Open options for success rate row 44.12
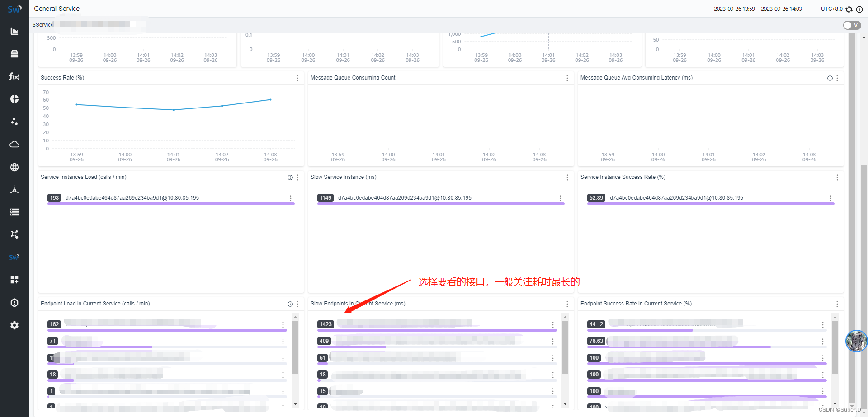This screenshot has height=417, width=868. [x=823, y=325]
